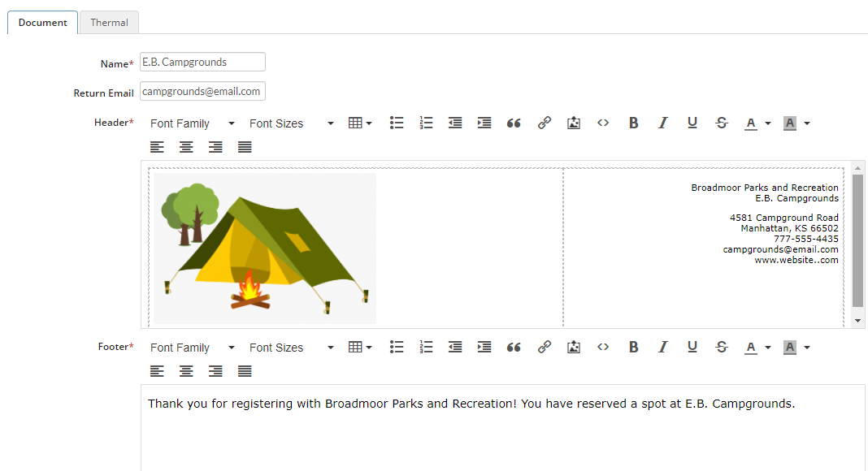Toggle underline in Header toolbar
This screenshot has height=471, width=868.
tap(692, 123)
